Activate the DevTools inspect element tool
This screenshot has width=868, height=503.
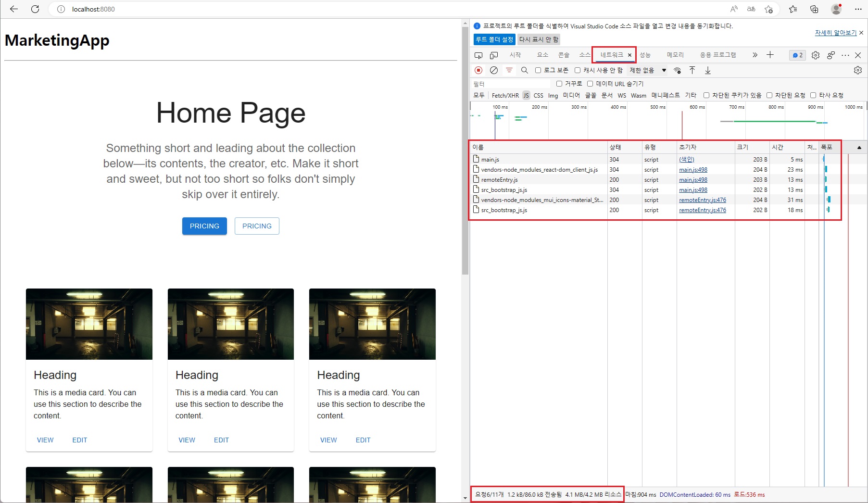[478, 55]
